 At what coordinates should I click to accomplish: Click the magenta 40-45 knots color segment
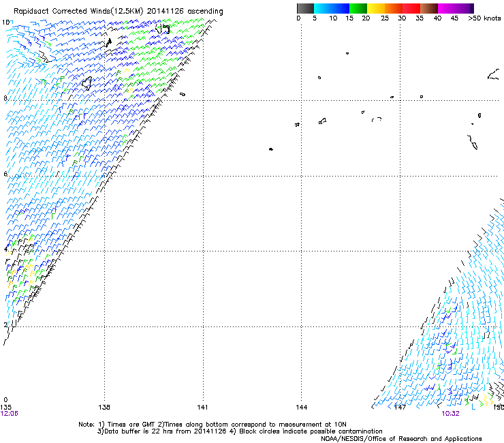447,8
